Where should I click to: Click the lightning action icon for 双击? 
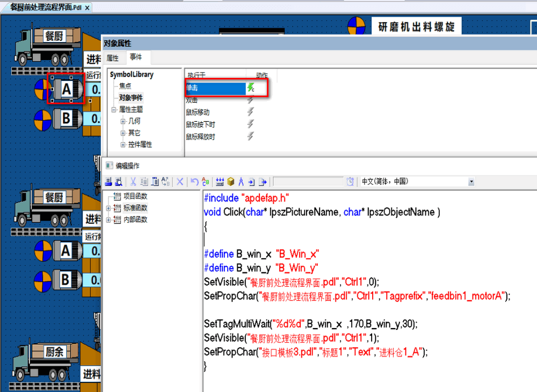251,100
